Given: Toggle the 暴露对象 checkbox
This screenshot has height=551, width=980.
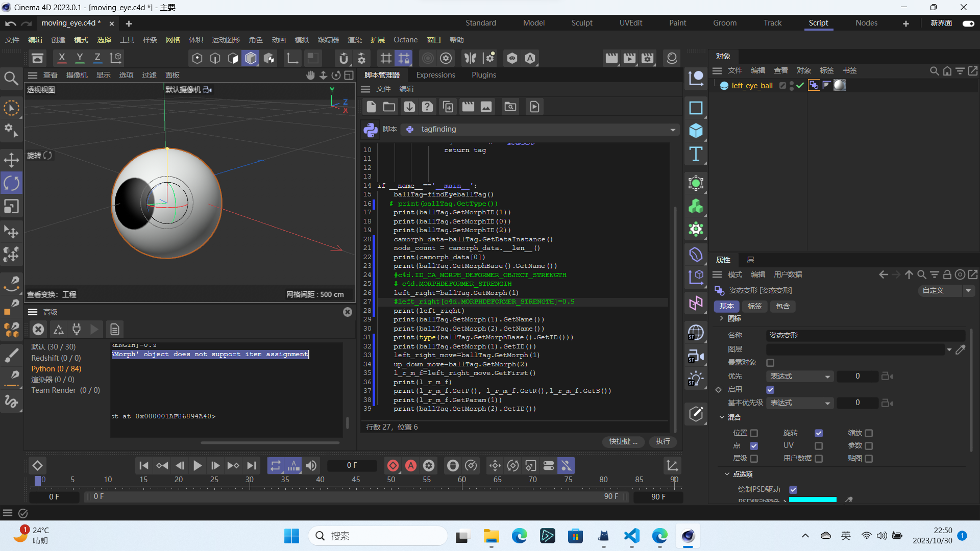Looking at the screenshot, I should [770, 363].
